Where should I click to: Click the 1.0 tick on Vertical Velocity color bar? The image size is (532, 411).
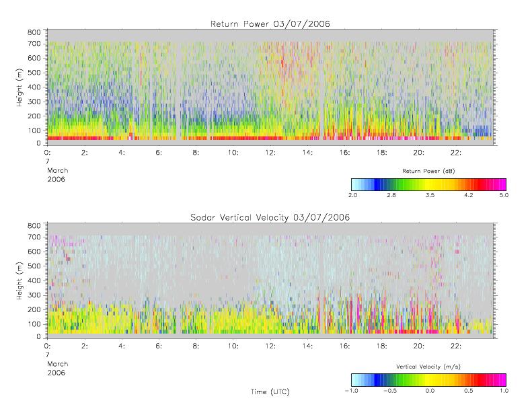click(x=504, y=391)
